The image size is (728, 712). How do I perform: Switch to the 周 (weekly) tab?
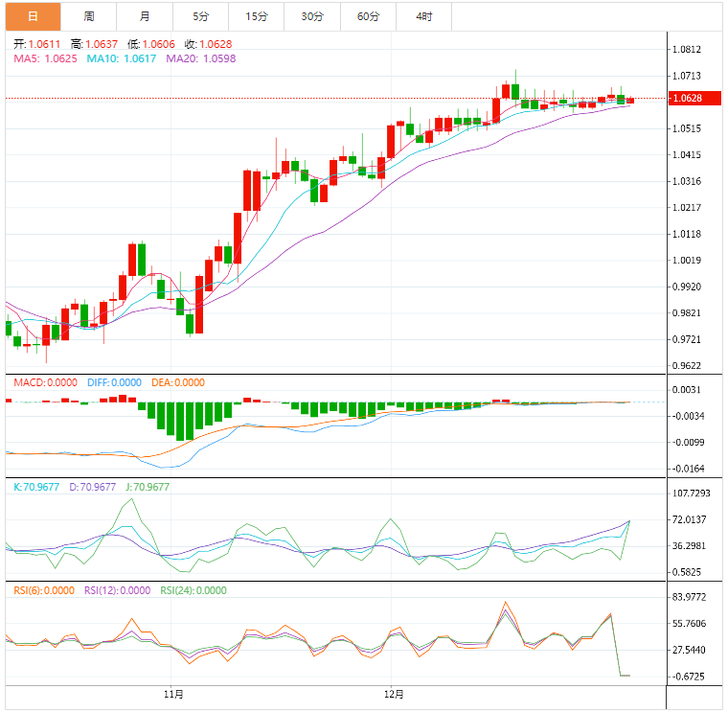tap(89, 16)
